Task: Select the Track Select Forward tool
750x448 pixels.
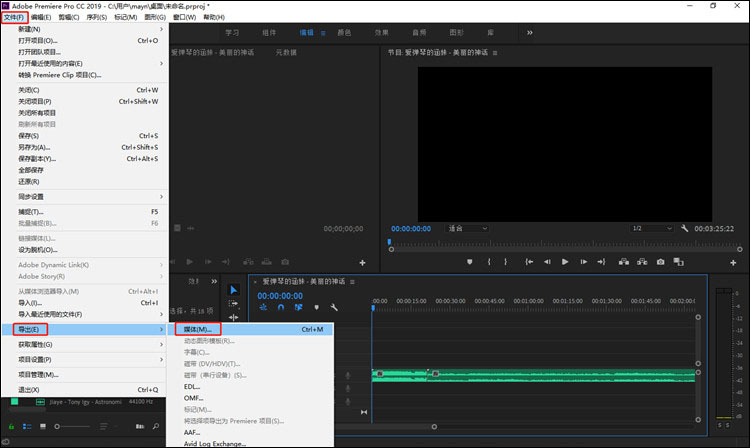Action: pyautogui.click(x=233, y=304)
